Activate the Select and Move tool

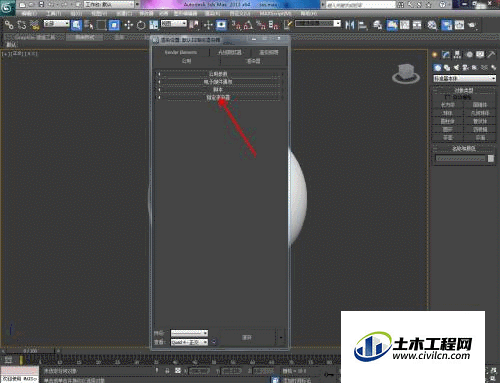[128, 25]
